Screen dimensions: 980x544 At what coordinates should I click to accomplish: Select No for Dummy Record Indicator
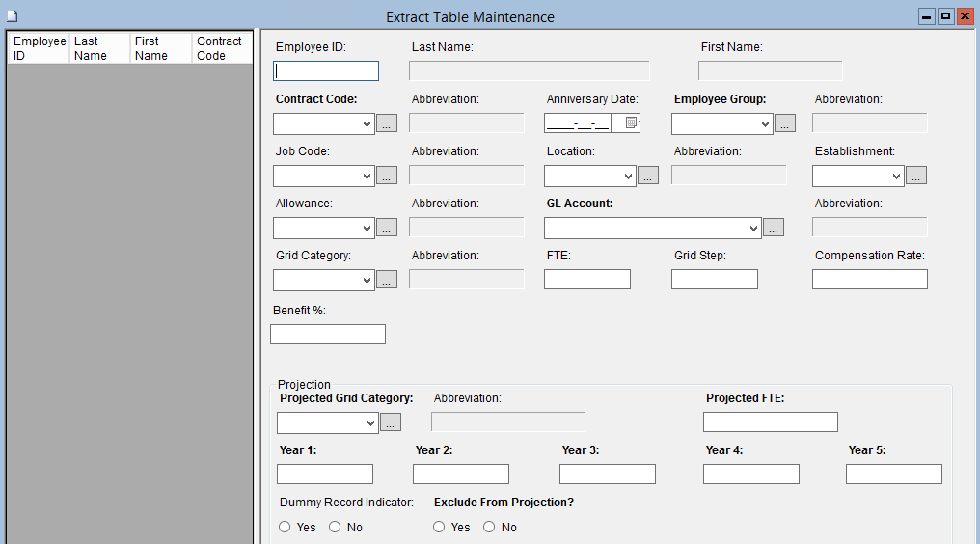coord(335,527)
